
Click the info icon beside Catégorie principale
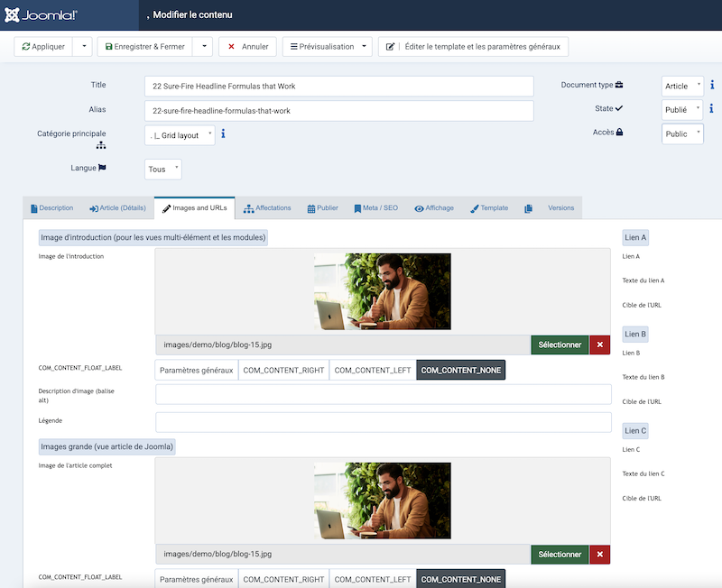click(x=223, y=133)
